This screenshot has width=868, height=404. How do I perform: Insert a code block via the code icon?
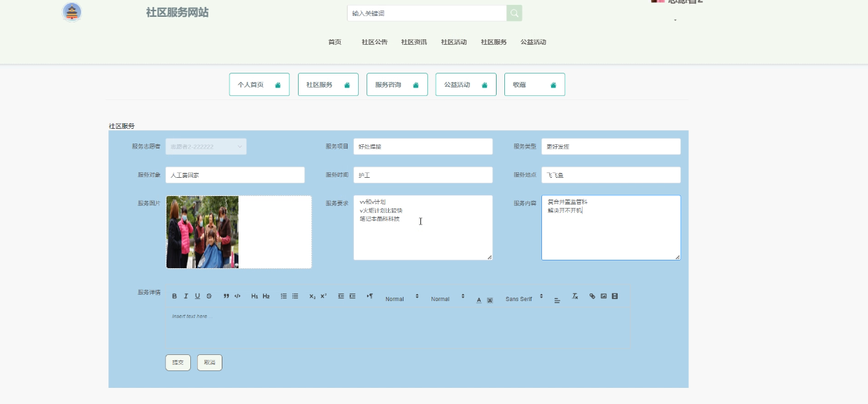pos(237,296)
